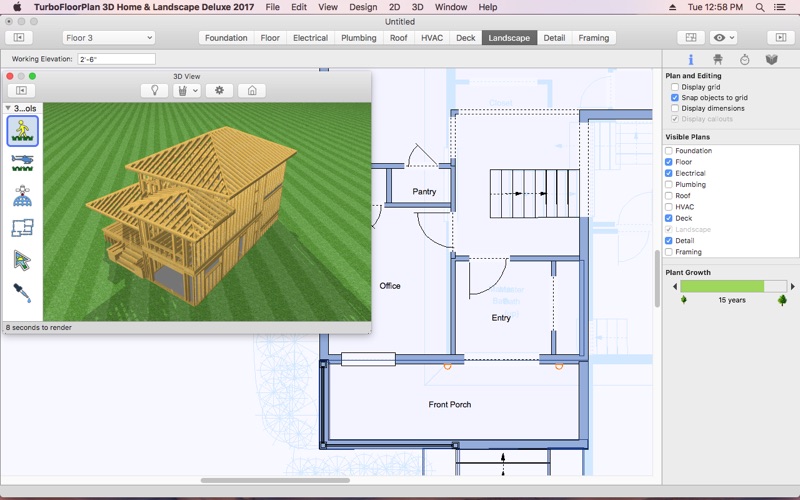800x500 pixels.
Task: Click the rendering style brush-cup icon
Action: [182, 90]
